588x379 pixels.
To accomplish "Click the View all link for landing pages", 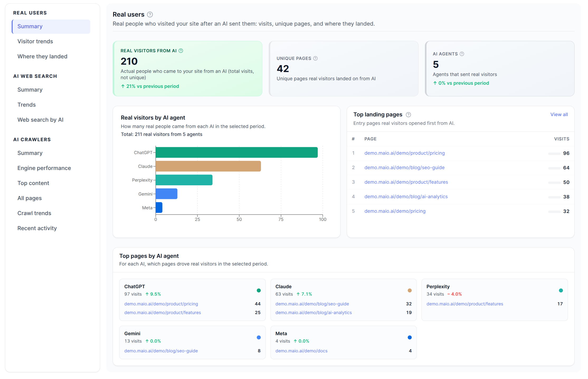I will point(559,114).
